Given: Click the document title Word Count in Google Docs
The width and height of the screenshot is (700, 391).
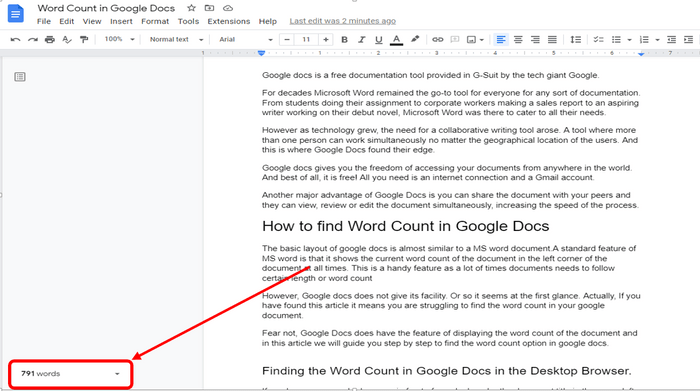Looking at the screenshot, I should (106, 8).
